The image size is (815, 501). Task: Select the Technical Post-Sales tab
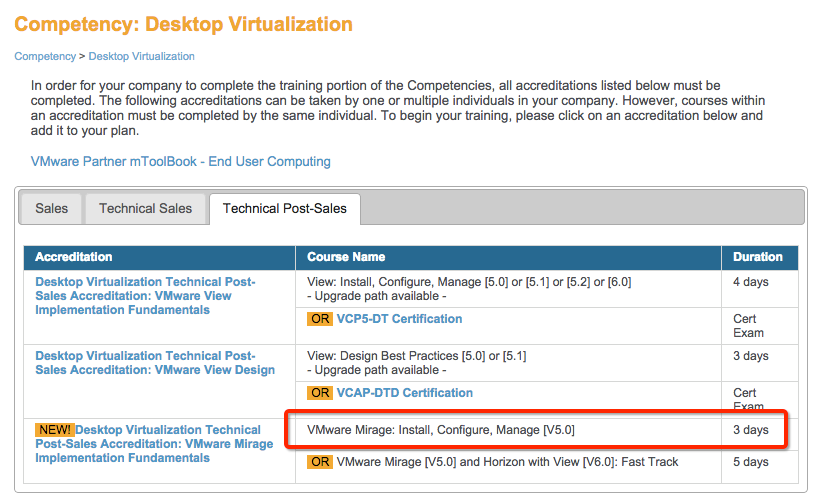tap(285, 208)
